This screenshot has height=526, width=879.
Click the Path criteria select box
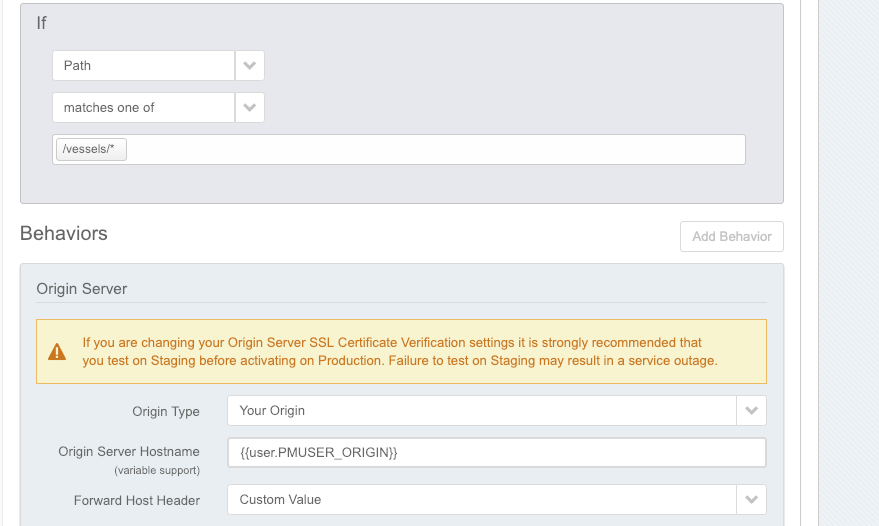pyautogui.click(x=143, y=66)
